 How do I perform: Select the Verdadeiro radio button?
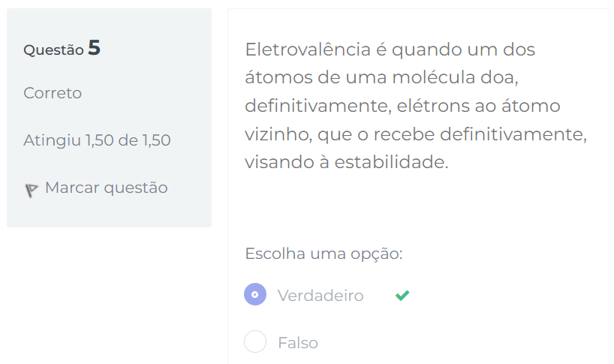pos(255,295)
